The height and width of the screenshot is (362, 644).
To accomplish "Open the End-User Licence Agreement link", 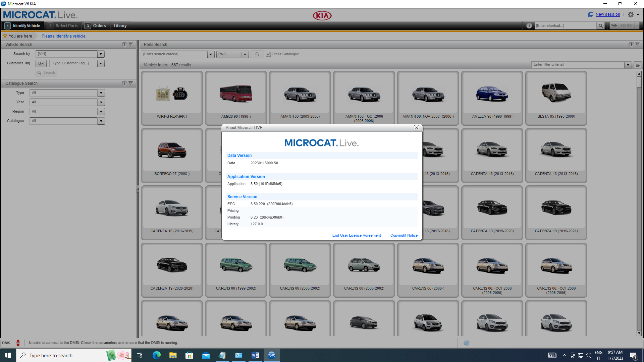I will pos(356,235).
